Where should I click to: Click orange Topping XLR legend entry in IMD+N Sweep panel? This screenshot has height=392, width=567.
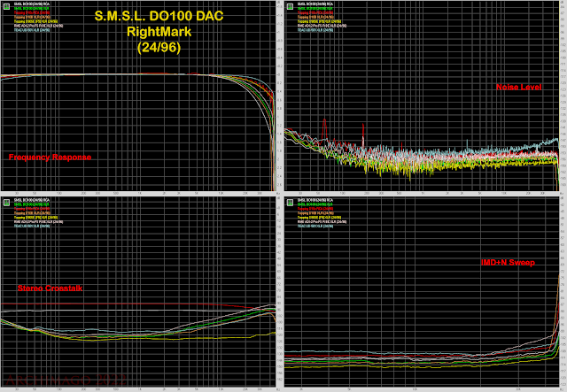(315, 212)
